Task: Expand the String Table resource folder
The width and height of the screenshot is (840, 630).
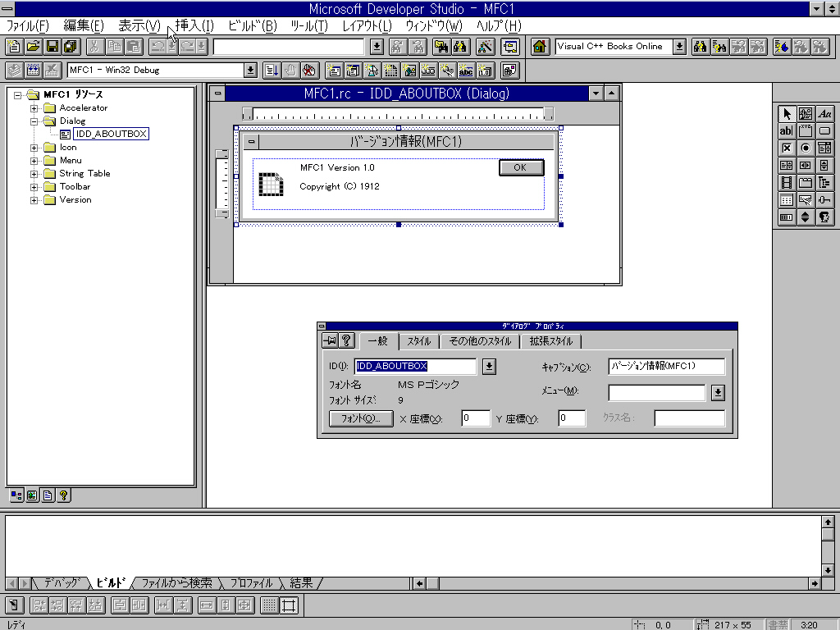Action: tap(35, 173)
